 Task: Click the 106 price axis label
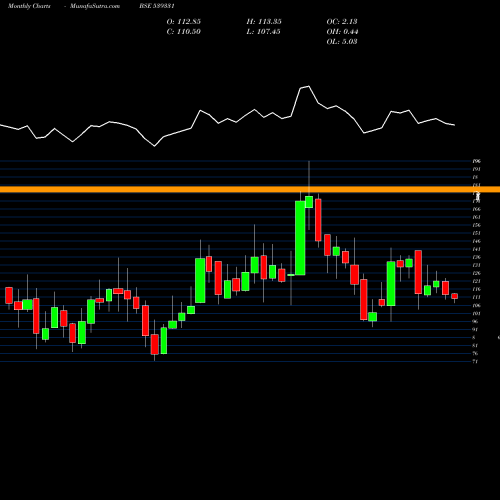coord(476,305)
